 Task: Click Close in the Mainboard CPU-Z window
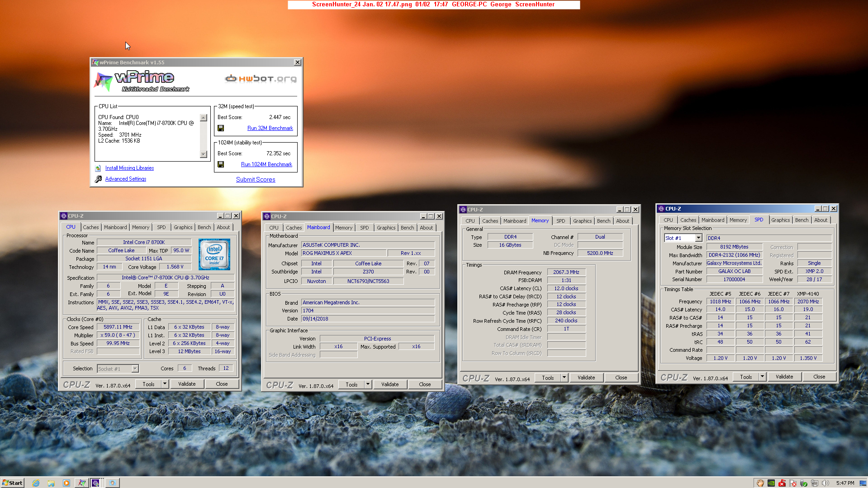(x=425, y=384)
